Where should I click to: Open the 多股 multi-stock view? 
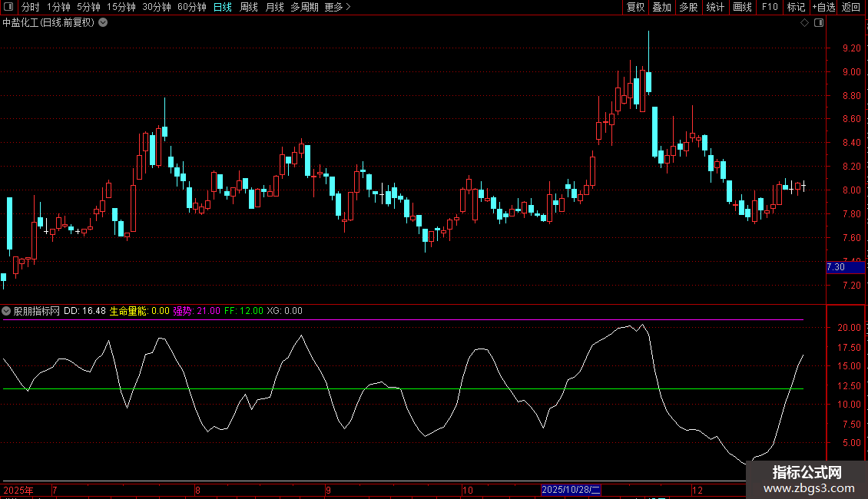click(688, 7)
